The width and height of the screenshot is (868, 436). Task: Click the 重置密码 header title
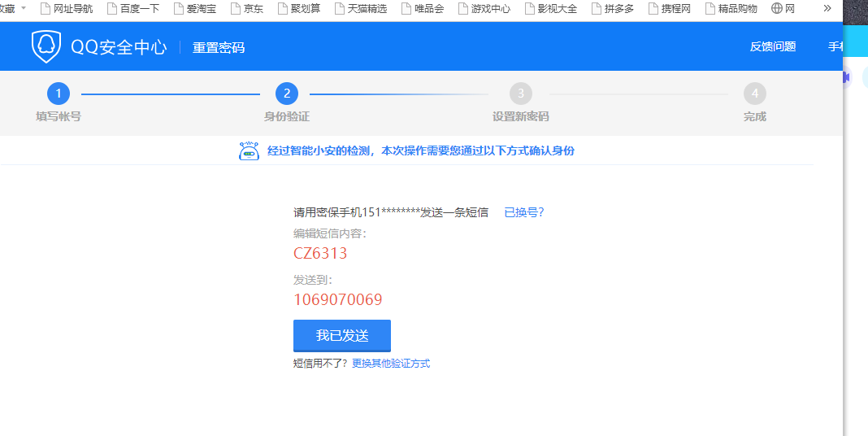[x=218, y=48]
